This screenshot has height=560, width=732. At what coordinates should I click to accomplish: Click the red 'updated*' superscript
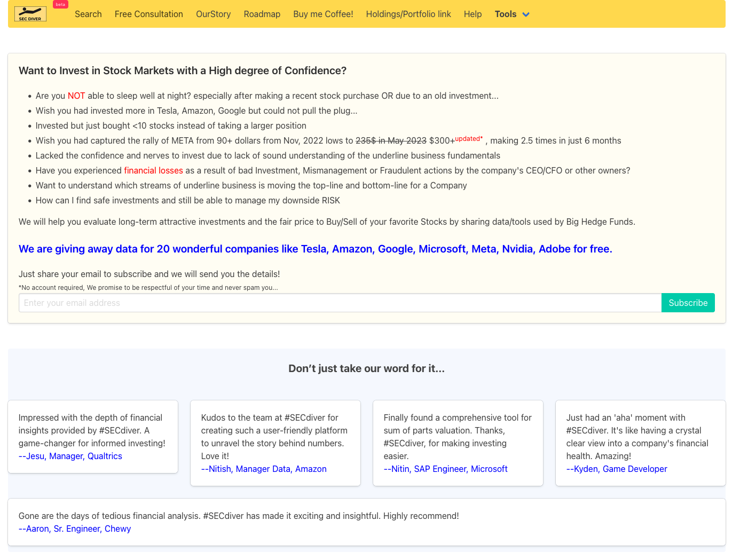pos(469,139)
